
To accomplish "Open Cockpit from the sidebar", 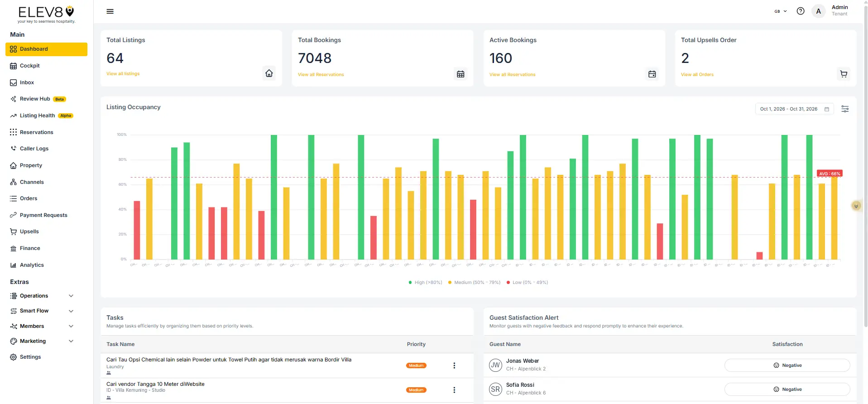I will (x=46, y=66).
